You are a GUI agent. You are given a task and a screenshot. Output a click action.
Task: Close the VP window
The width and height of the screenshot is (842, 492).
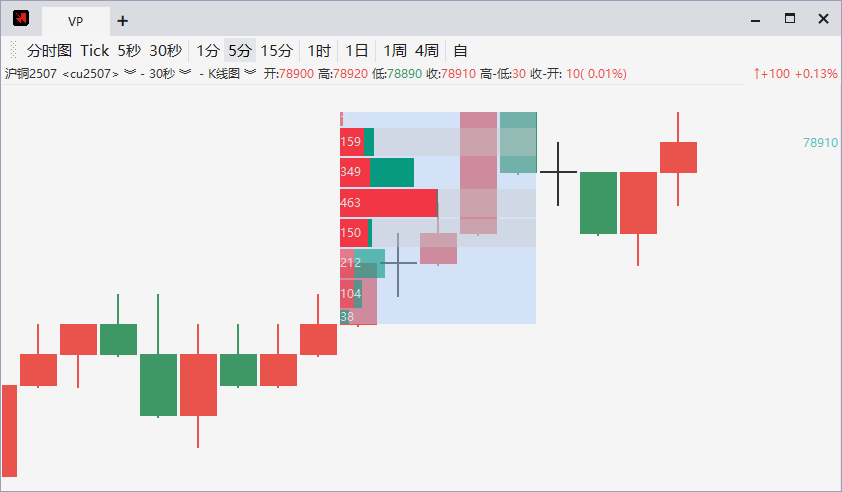(823, 18)
